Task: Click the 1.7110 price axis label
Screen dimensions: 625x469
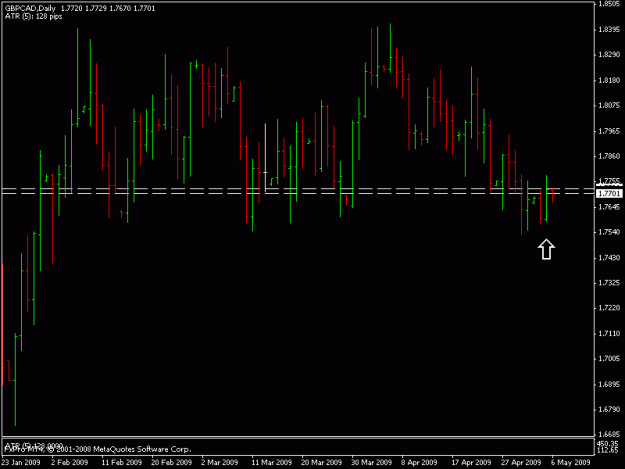Action: tap(609, 333)
